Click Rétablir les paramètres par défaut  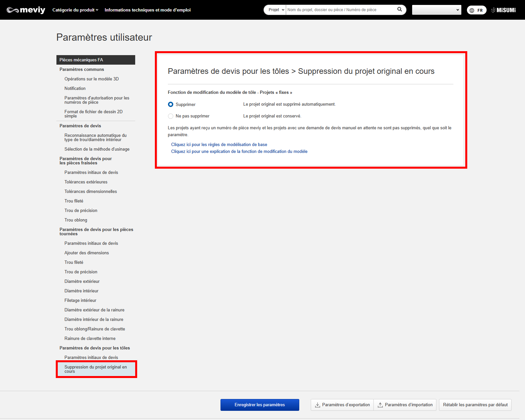tap(475, 405)
